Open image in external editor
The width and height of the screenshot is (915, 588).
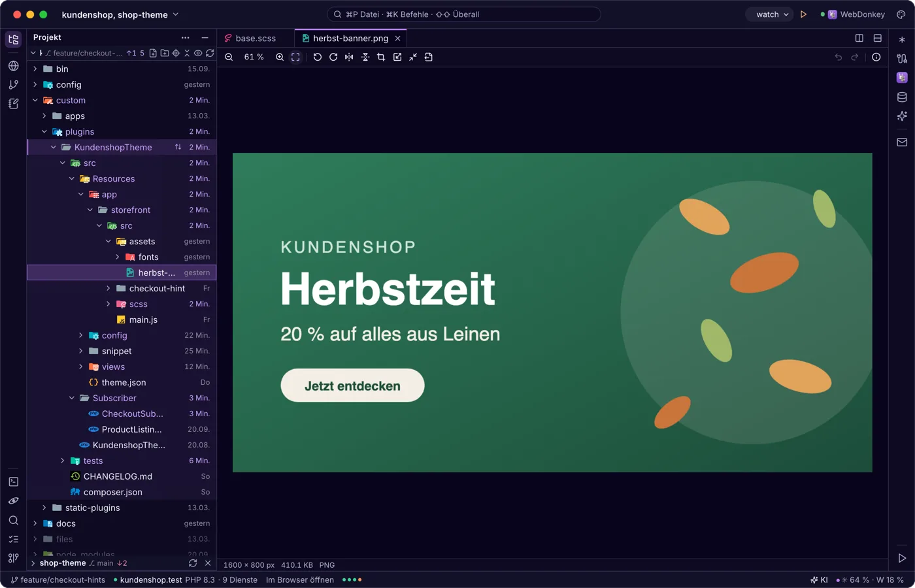(x=397, y=57)
